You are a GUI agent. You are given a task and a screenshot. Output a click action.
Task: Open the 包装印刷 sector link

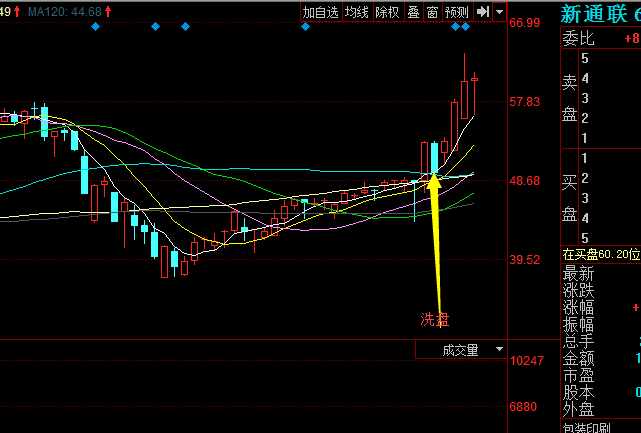(x=586, y=428)
